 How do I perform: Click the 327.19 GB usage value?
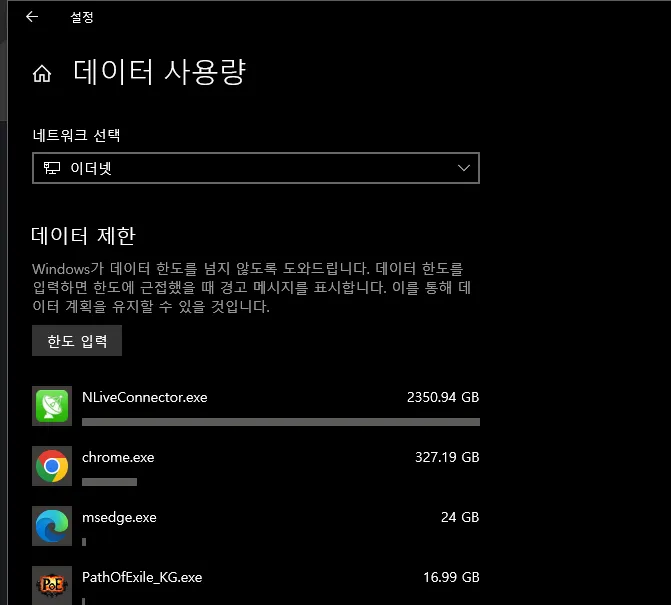(x=447, y=457)
